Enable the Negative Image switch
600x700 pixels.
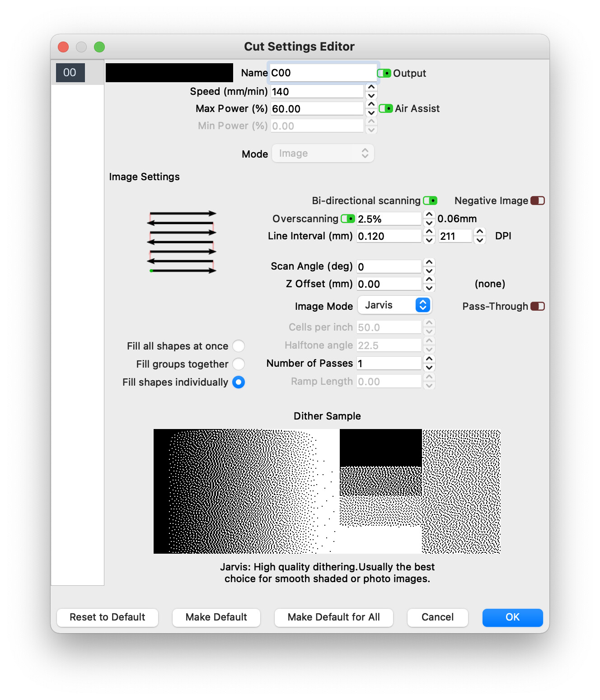point(538,201)
